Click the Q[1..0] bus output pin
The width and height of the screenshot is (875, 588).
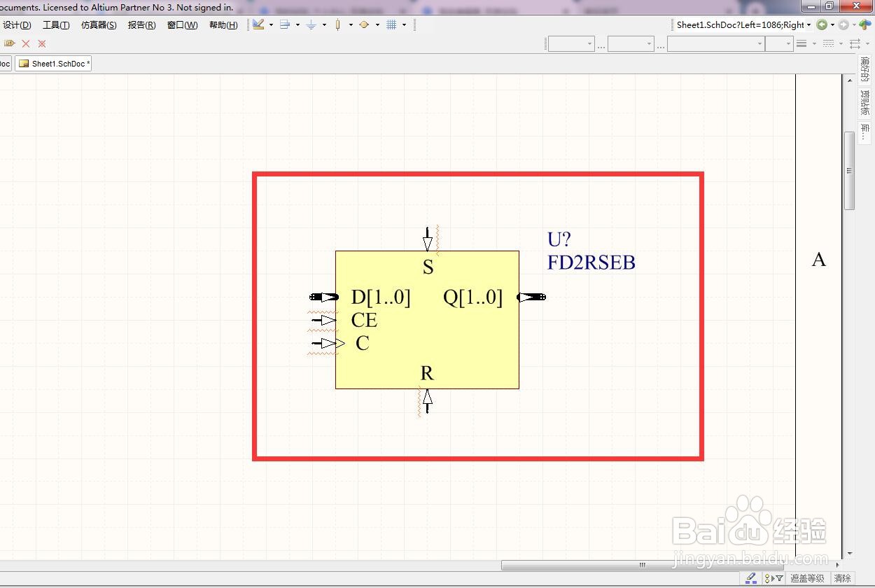click(x=531, y=297)
